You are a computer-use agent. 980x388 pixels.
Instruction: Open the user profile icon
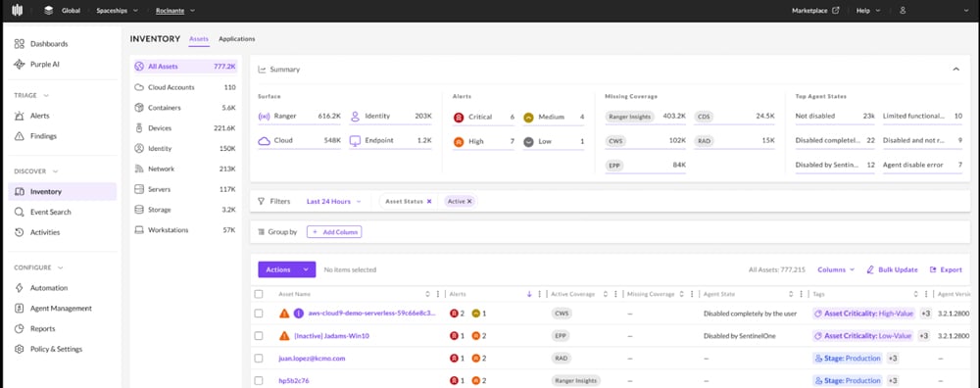[903, 10]
